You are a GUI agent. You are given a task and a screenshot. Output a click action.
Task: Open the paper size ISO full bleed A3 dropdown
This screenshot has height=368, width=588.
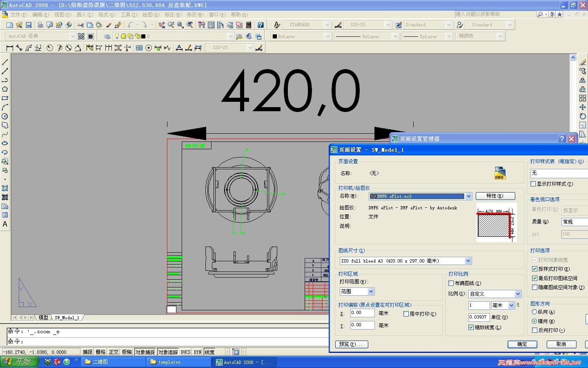468,261
